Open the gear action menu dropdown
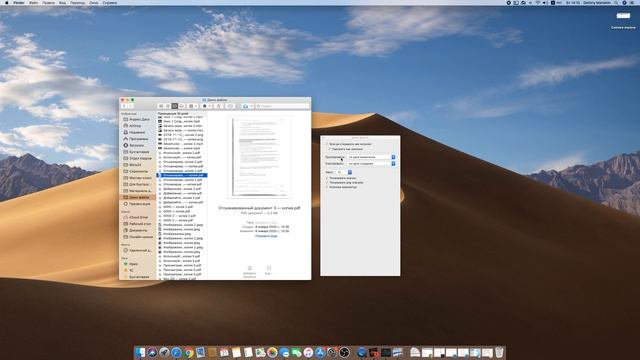 [x=207, y=106]
